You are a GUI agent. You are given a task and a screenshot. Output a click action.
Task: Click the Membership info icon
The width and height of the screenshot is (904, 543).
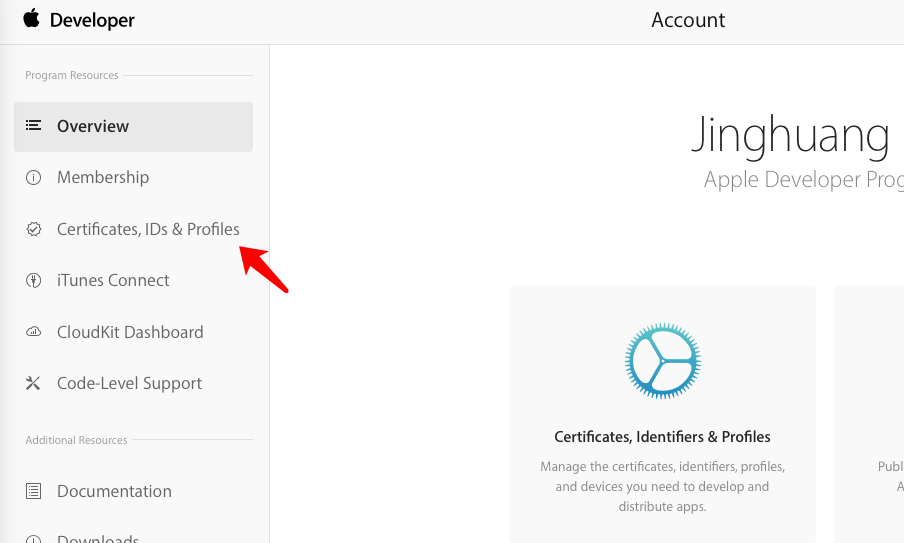pyautogui.click(x=33, y=178)
